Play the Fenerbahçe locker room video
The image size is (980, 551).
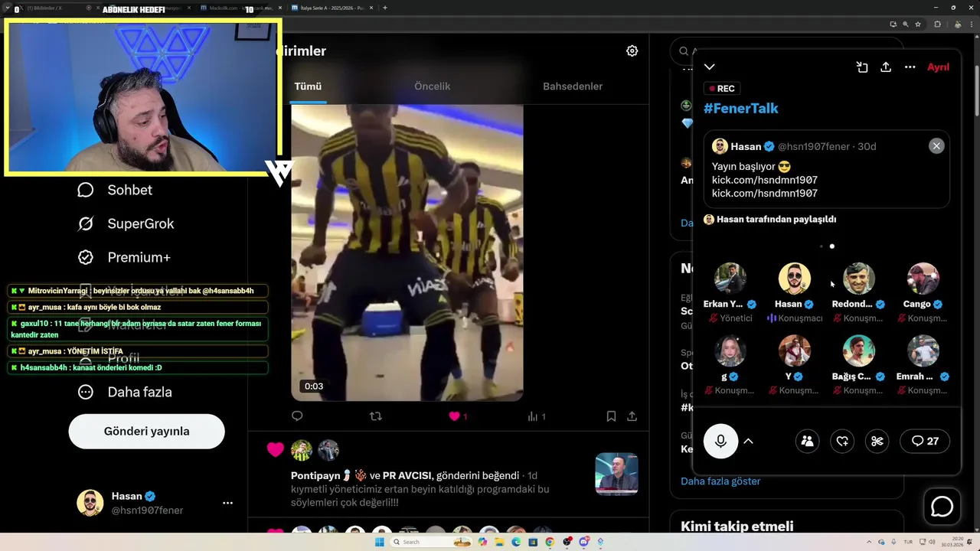(407, 253)
